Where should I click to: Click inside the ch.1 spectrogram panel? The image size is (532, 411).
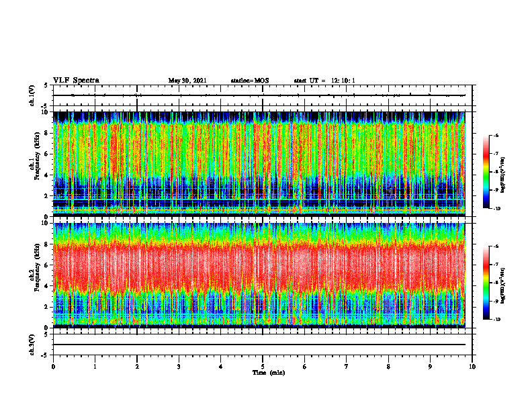[259, 164]
